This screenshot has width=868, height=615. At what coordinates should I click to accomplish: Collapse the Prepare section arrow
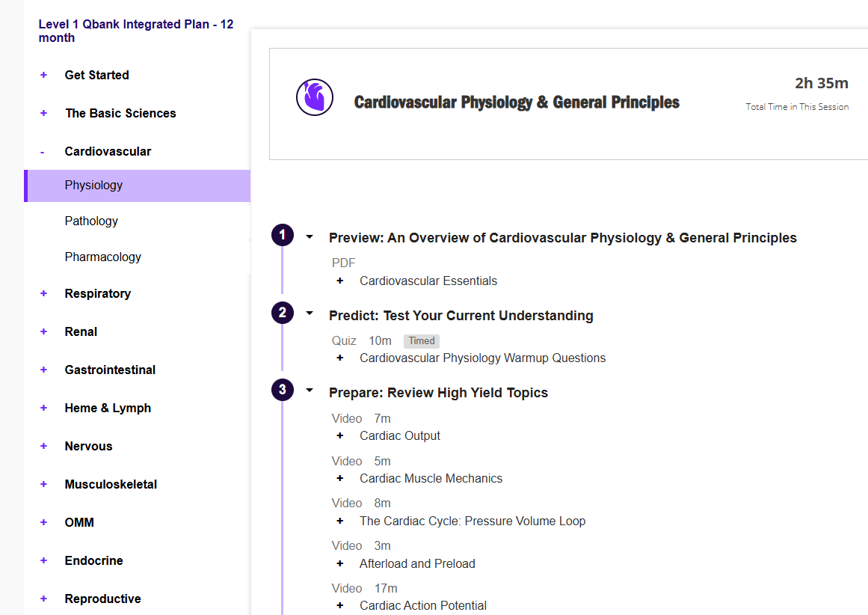[310, 391]
